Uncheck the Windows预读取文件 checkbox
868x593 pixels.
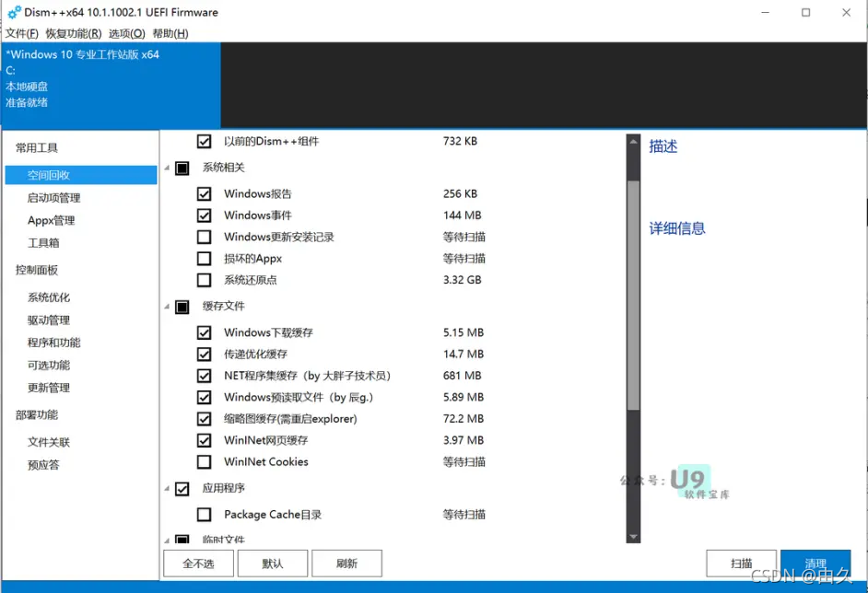click(x=205, y=398)
